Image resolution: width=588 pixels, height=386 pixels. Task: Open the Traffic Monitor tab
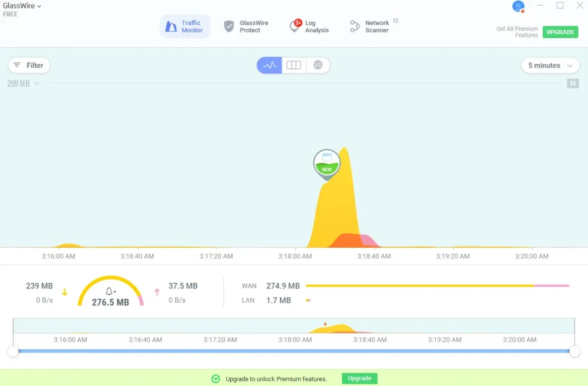pos(184,26)
